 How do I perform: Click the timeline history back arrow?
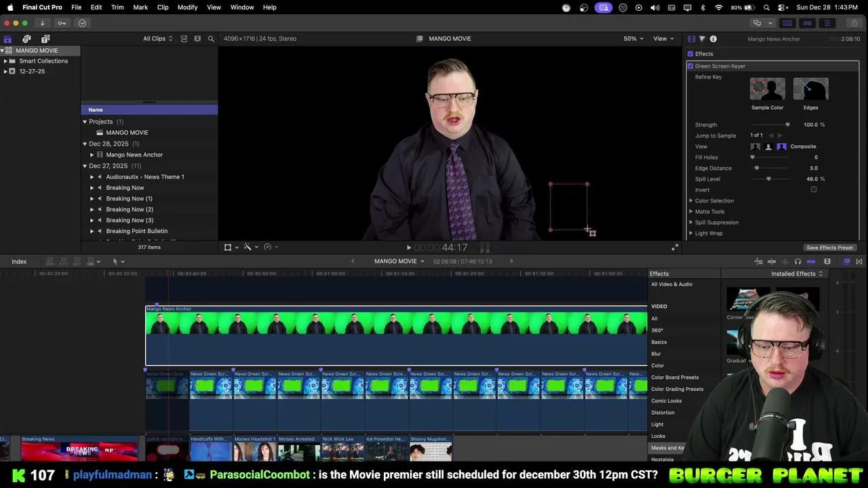point(353,262)
